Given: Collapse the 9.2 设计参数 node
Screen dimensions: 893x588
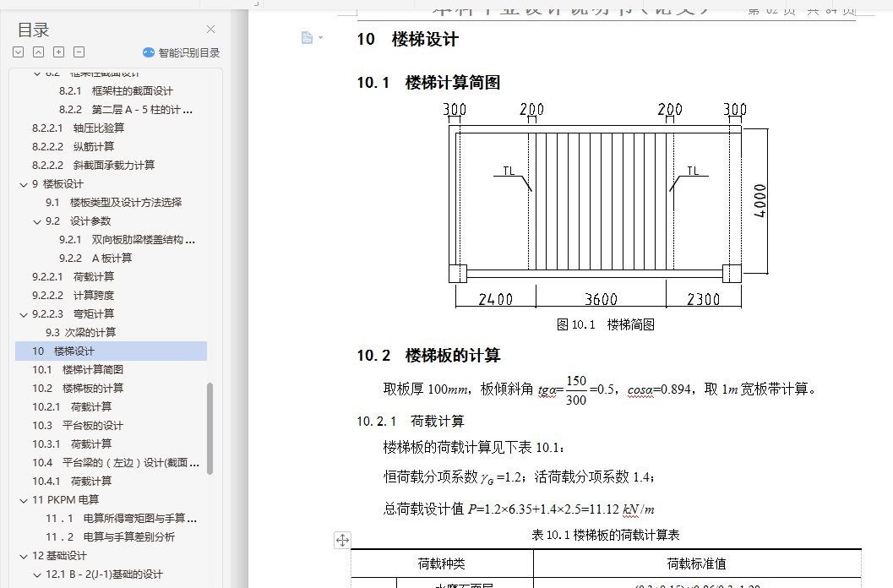Looking at the screenshot, I should coord(37,221).
